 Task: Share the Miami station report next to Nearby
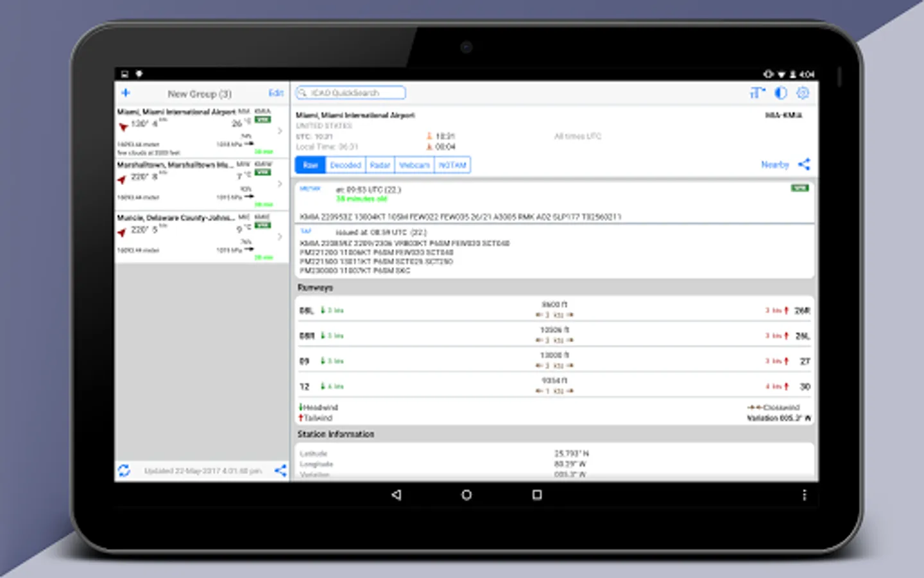[804, 164]
